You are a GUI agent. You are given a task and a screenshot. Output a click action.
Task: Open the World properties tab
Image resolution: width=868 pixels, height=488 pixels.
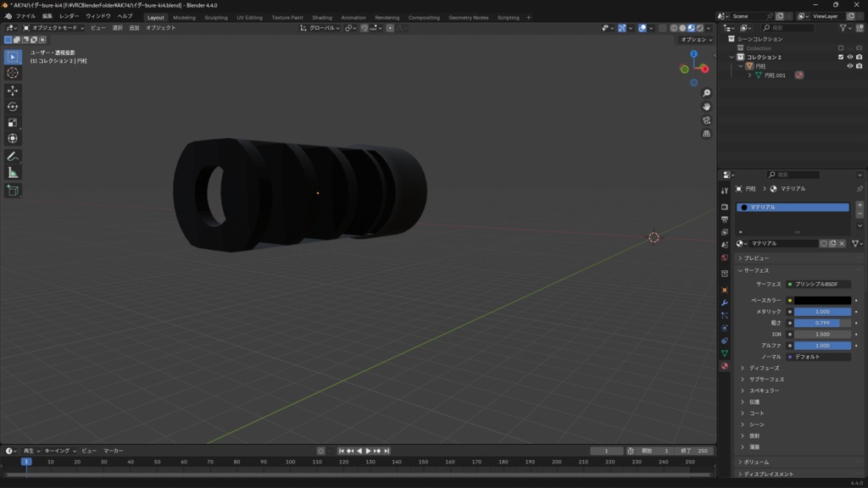725,258
